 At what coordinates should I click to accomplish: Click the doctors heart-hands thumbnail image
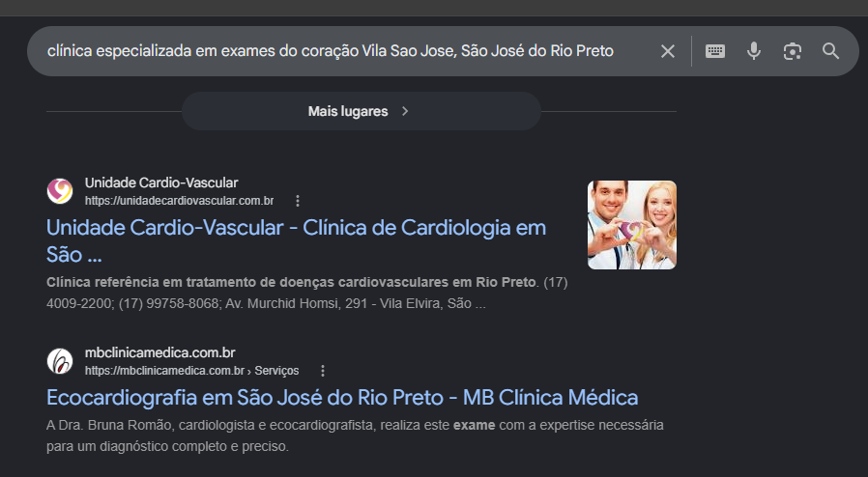631,225
